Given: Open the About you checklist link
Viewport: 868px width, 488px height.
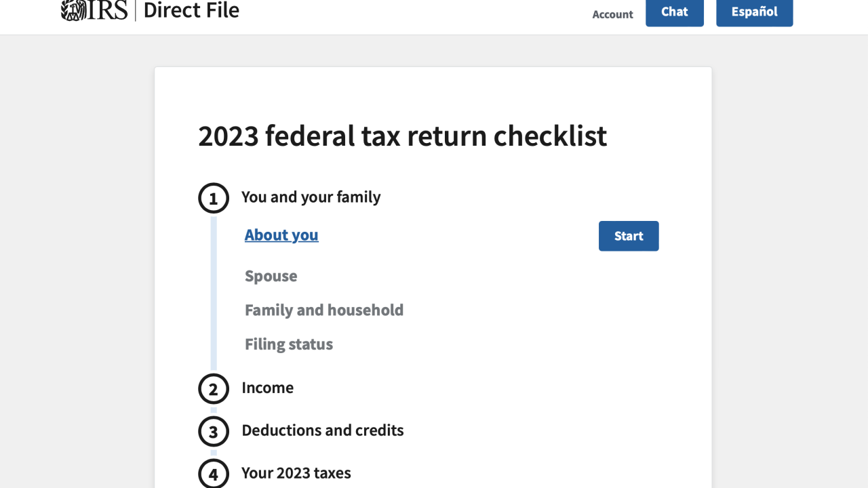Looking at the screenshot, I should pyautogui.click(x=281, y=235).
